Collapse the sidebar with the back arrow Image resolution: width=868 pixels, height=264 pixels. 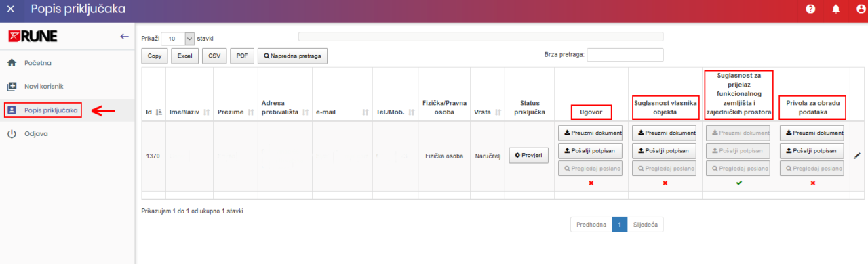point(124,37)
